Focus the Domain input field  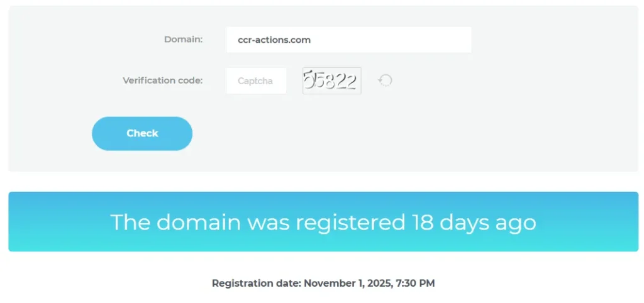(x=348, y=40)
